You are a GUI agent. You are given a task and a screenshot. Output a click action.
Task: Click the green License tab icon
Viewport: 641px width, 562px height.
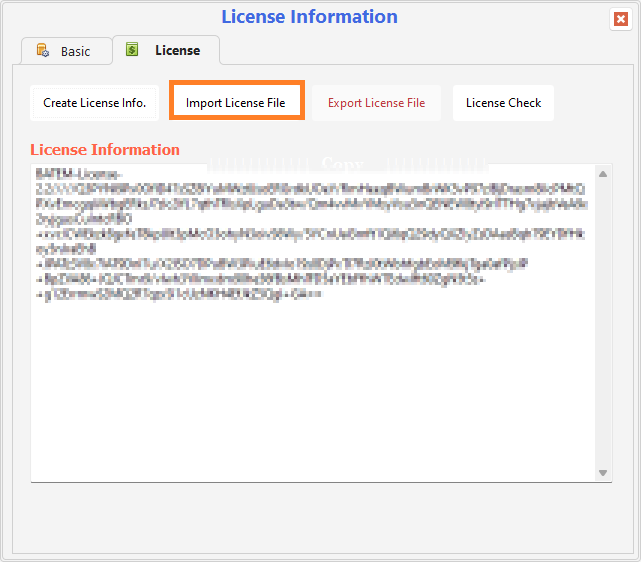[132, 49]
